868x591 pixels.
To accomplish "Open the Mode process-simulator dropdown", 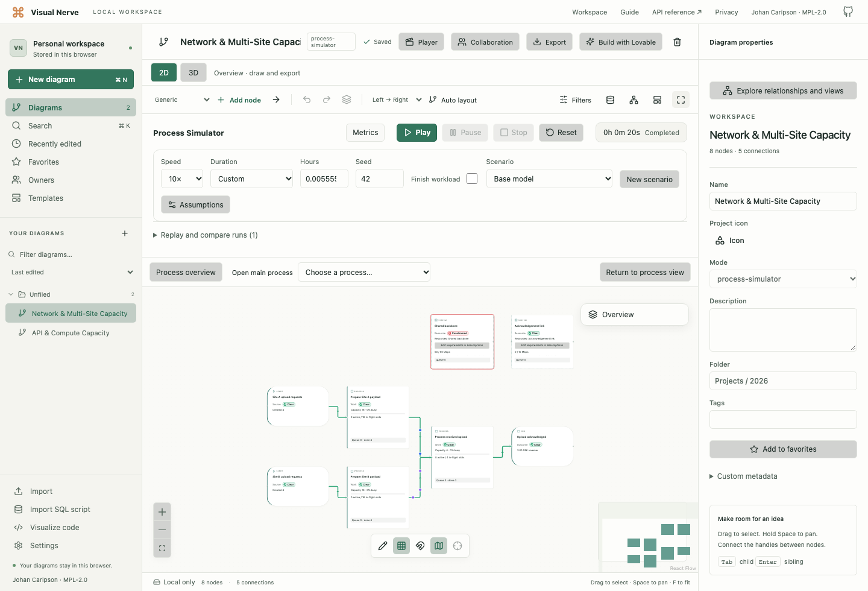I will point(783,279).
